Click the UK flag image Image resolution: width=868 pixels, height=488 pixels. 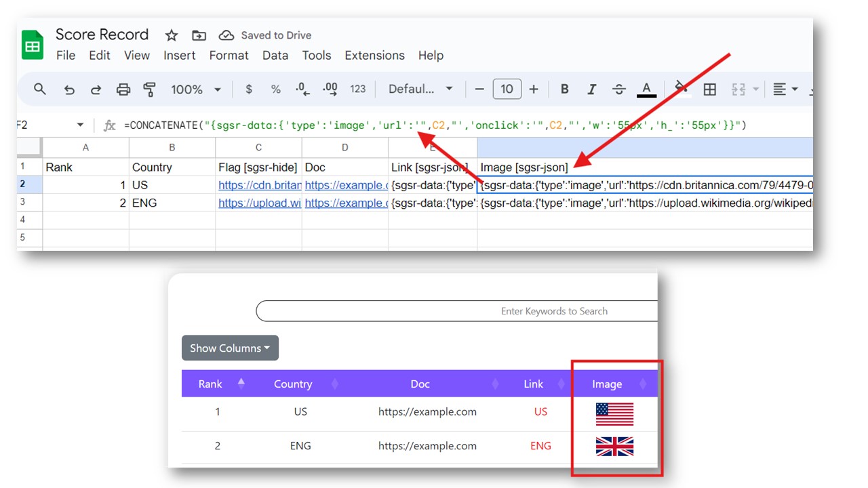point(614,447)
